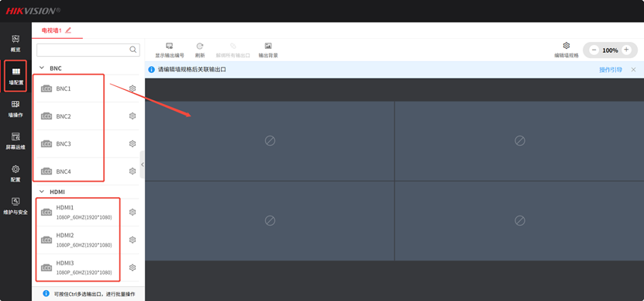The height and width of the screenshot is (301, 644).
Task: Select the HDMI2 output row
Action: click(88, 240)
